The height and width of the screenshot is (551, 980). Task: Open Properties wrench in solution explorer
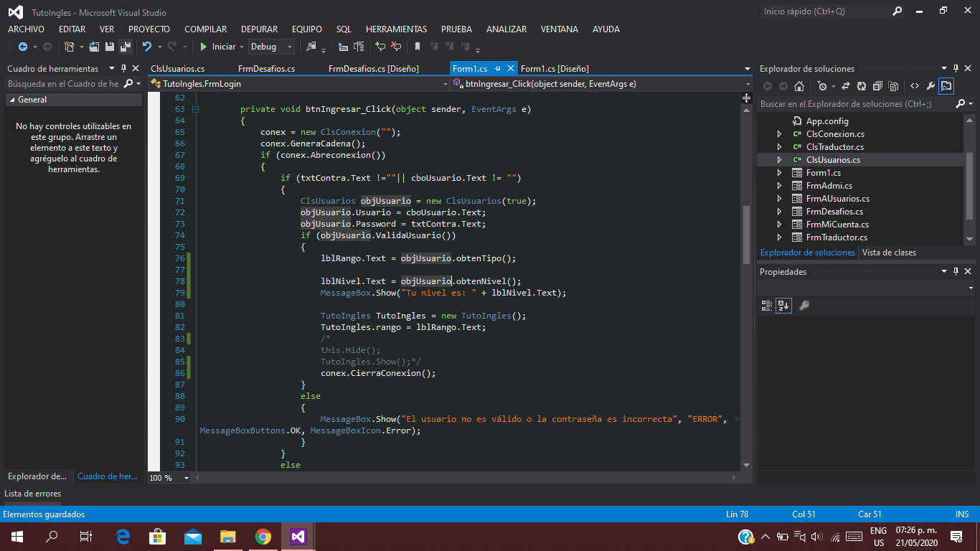pos(930,86)
